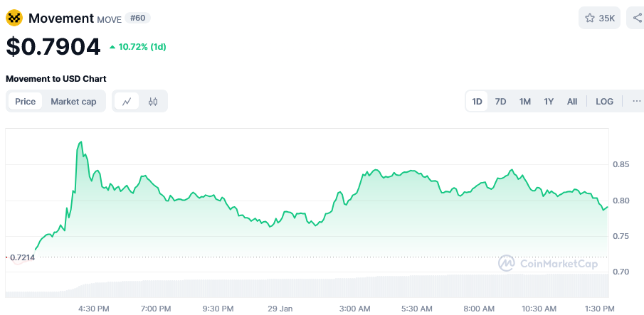Image resolution: width=644 pixels, height=315 pixels.
Task: Click the 7:00 PM x-axis label
Action: [155, 309]
